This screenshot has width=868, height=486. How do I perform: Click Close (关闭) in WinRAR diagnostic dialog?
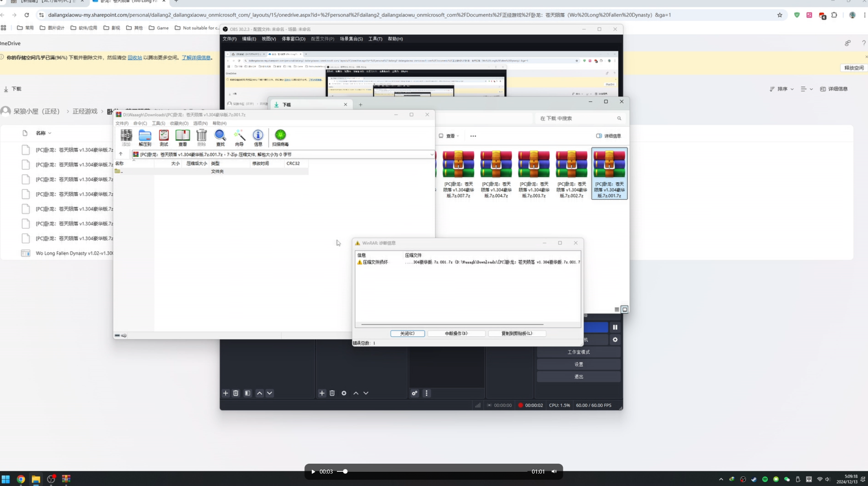(x=407, y=333)
